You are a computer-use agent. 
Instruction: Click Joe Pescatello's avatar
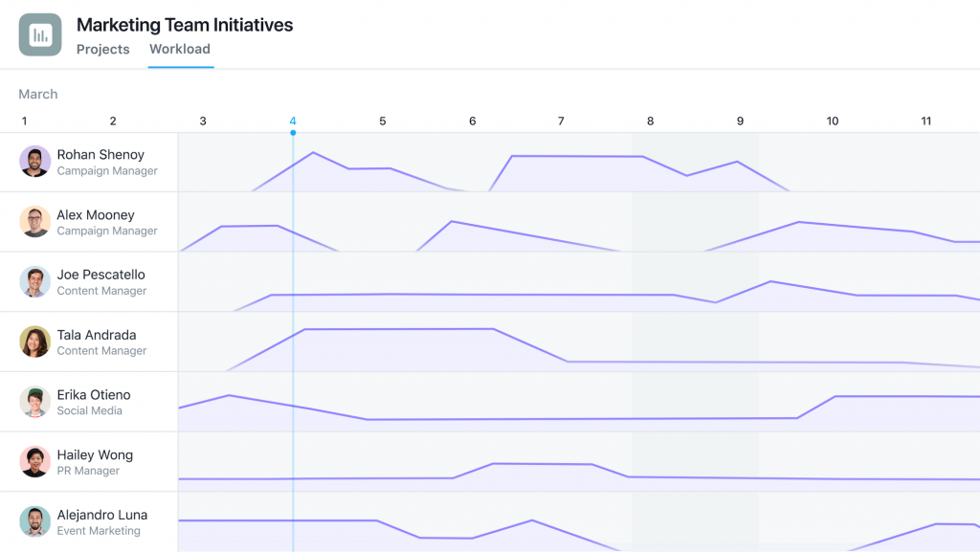point(34,282)
